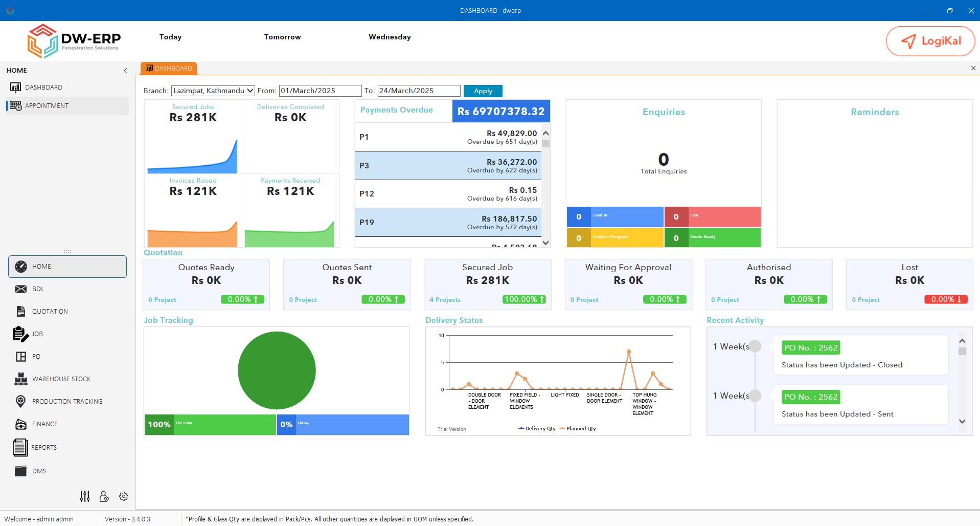This screenshot has width=980, height=526.
Task: Open the DMS folder icon
Action: click(21, 471)
